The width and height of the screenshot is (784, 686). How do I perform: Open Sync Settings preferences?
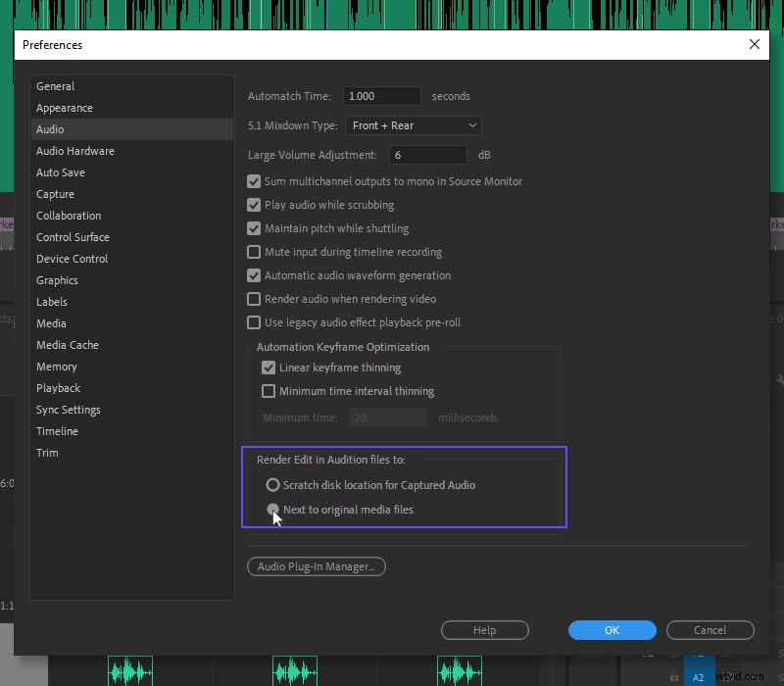(x=69, y=410)
